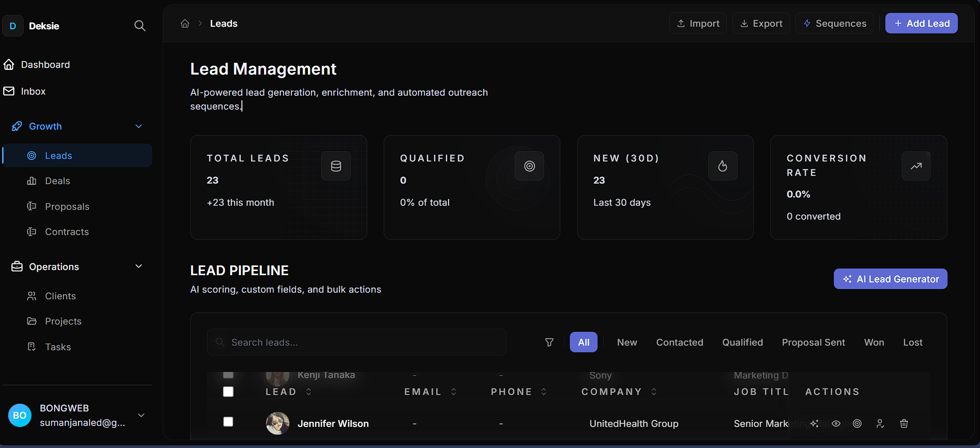
Task: Collapse the Operations section chevron
Action: 138,266
